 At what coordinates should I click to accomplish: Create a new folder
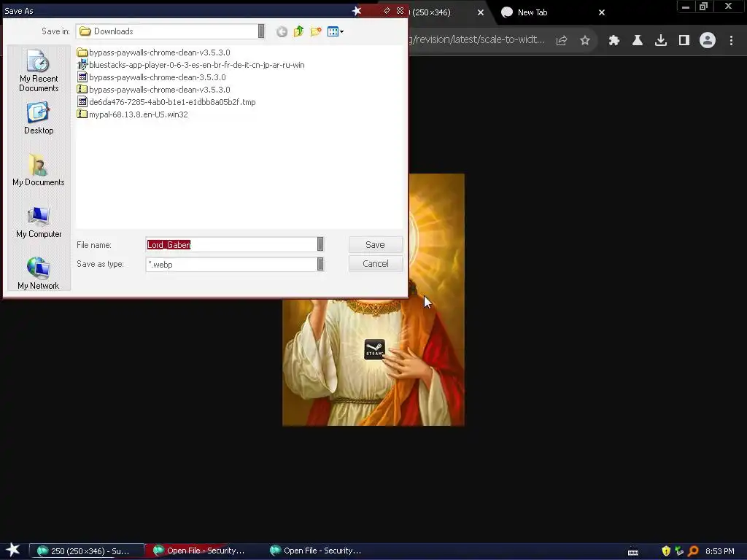(315, 31)
